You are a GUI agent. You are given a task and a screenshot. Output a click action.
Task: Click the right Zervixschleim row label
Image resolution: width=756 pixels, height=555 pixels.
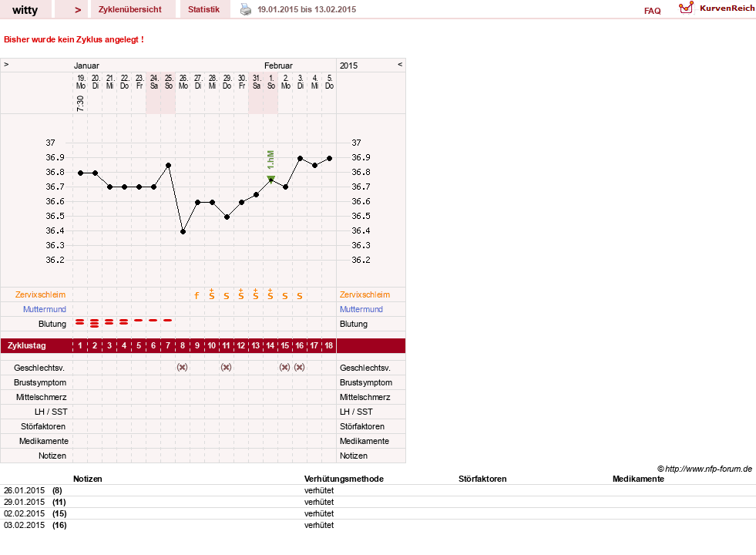click(365, 294)
